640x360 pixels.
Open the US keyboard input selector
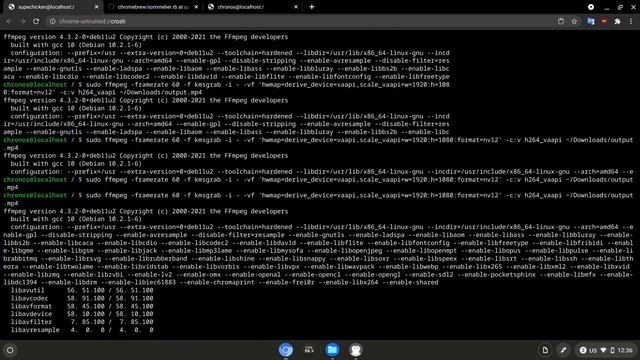click(593, 350)
